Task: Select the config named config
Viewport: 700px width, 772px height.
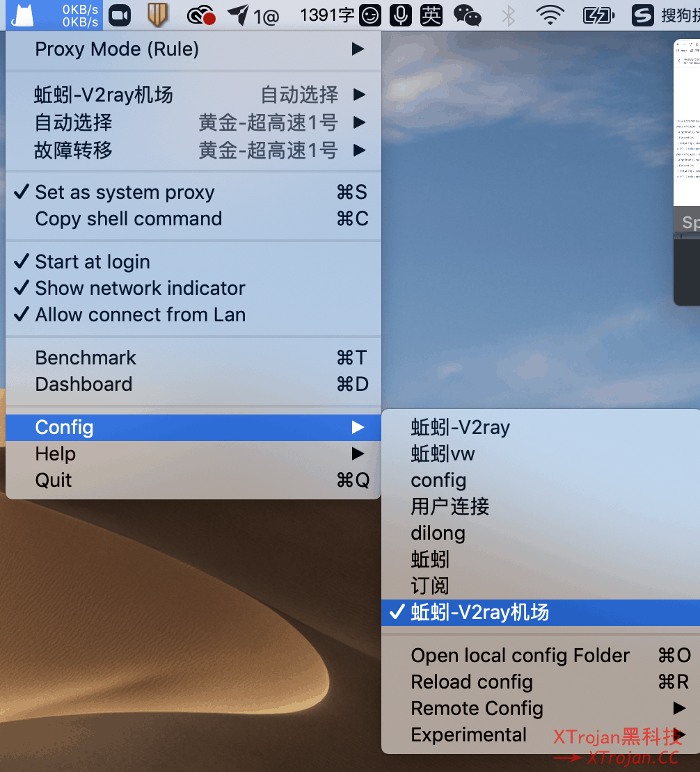Action: (x=541, y=480)
